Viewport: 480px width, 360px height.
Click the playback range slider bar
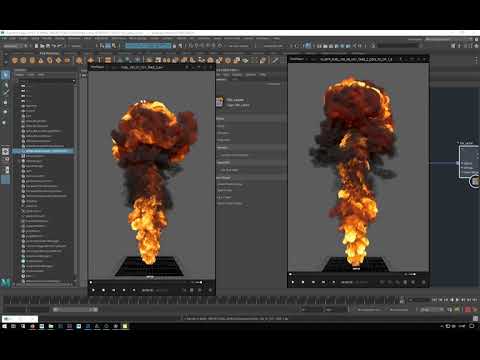tap(75, 310)
